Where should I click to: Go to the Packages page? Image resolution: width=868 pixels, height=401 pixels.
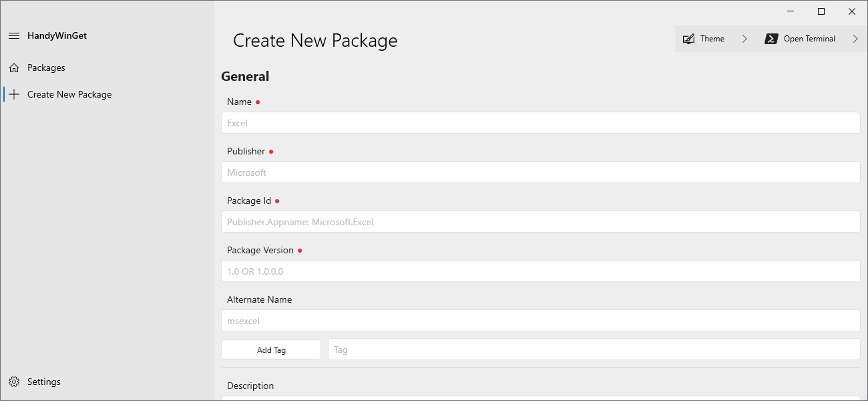pos(46,68)
